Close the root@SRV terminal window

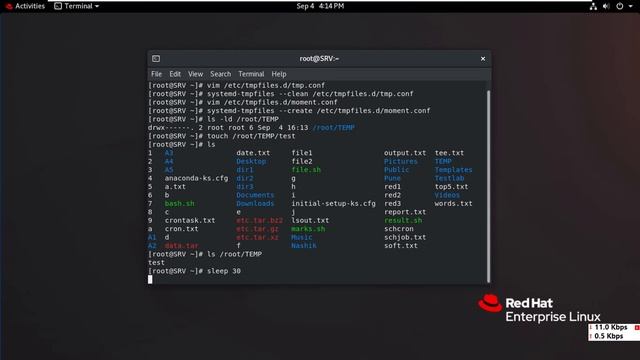[x=483, y=59]
